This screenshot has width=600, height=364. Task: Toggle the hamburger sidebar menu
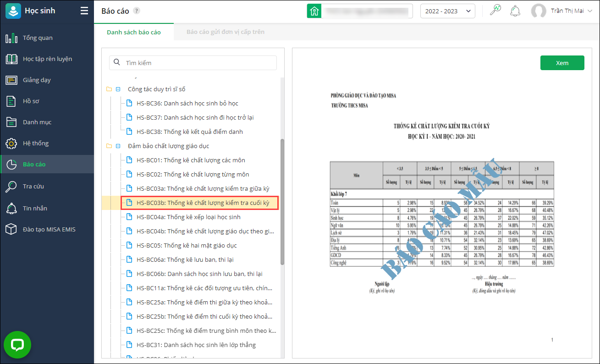click(x=84, y=11)
